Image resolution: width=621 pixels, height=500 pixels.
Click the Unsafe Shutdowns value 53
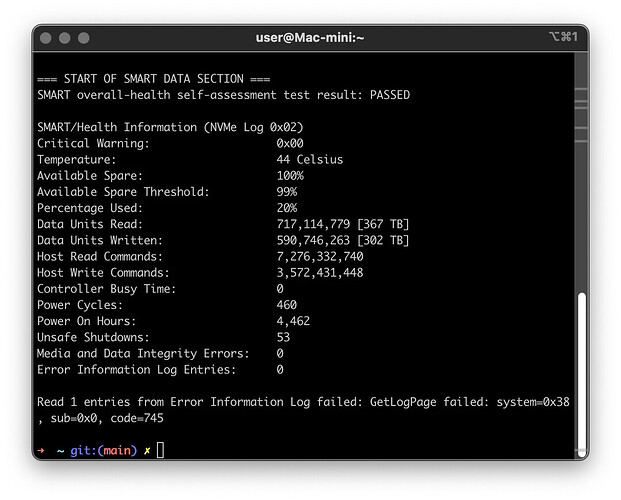(x=283, y=337)
